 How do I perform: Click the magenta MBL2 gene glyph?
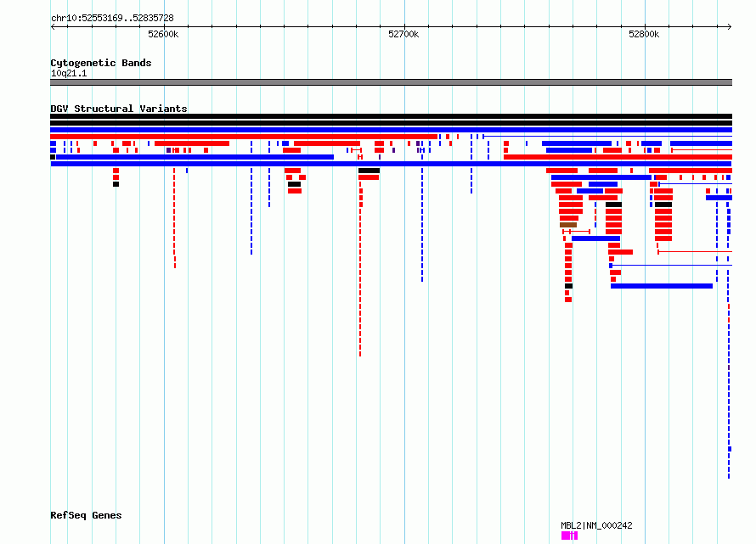(x=569, y=536)
